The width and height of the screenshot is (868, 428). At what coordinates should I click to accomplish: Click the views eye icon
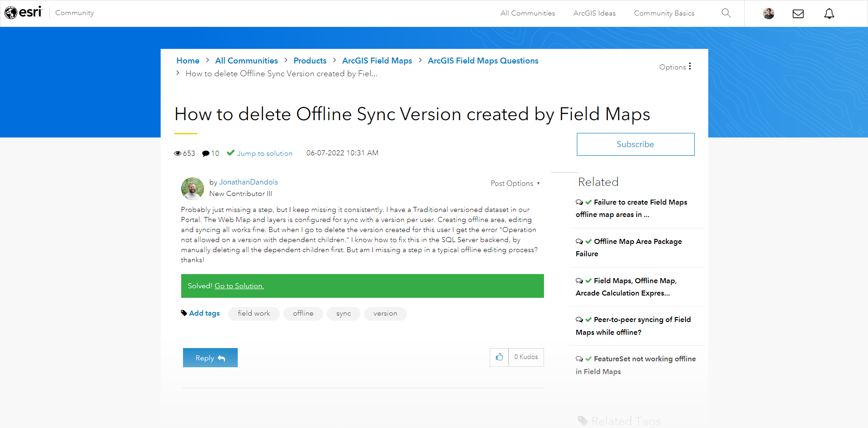[x=178, y=153]
